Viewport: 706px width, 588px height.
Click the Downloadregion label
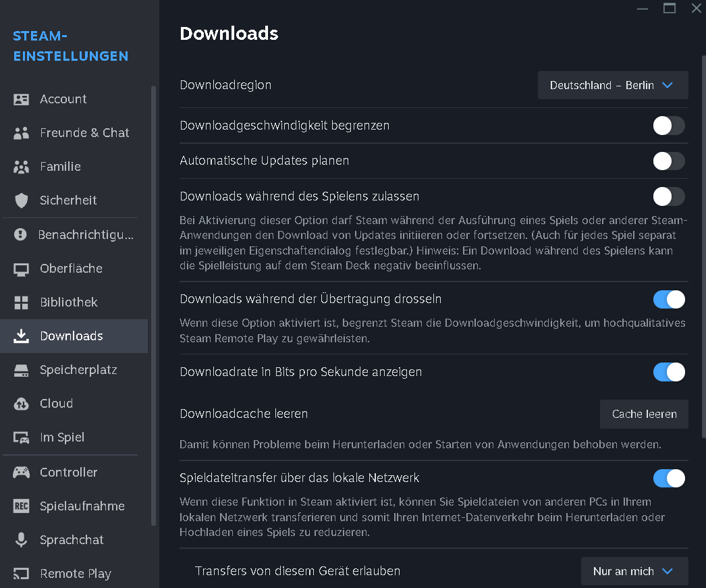pyautogui.click(x=225, y=85)
